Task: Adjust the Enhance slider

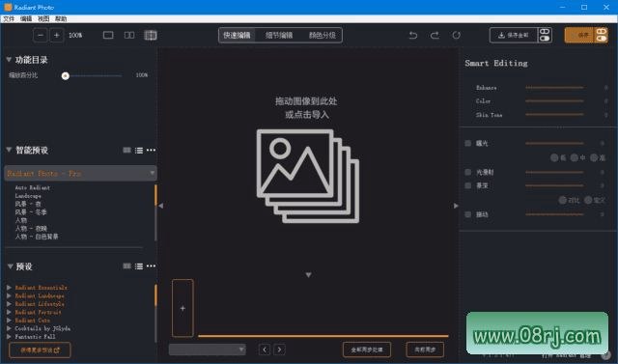Action: point(554,88)
